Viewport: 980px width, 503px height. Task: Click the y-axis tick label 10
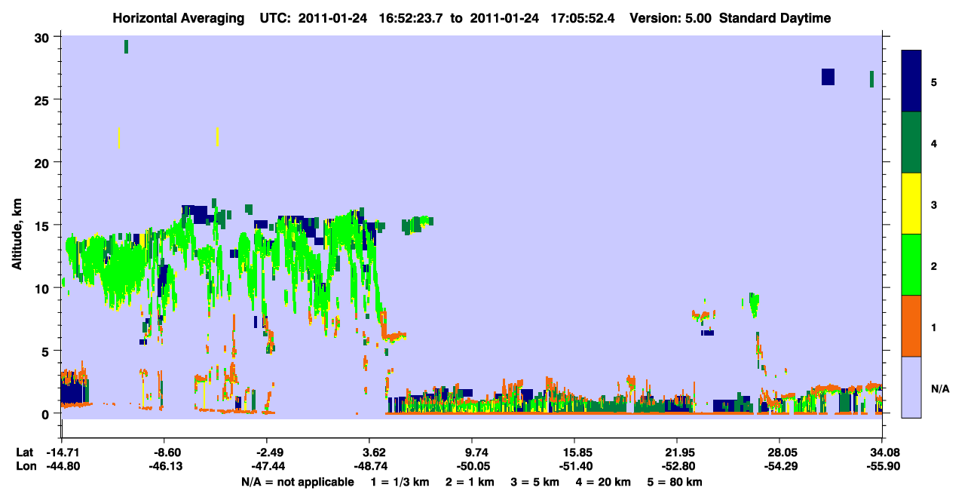[x=43, y=288]
